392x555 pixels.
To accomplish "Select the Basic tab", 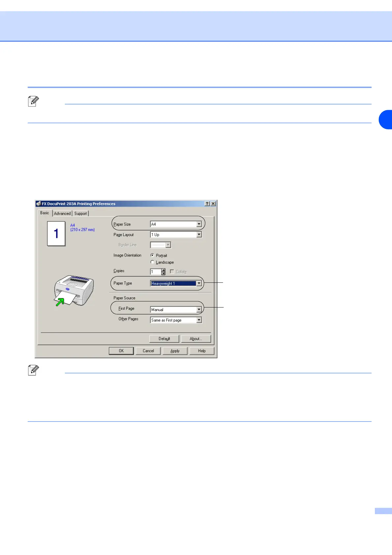I will tap(45, 213).
